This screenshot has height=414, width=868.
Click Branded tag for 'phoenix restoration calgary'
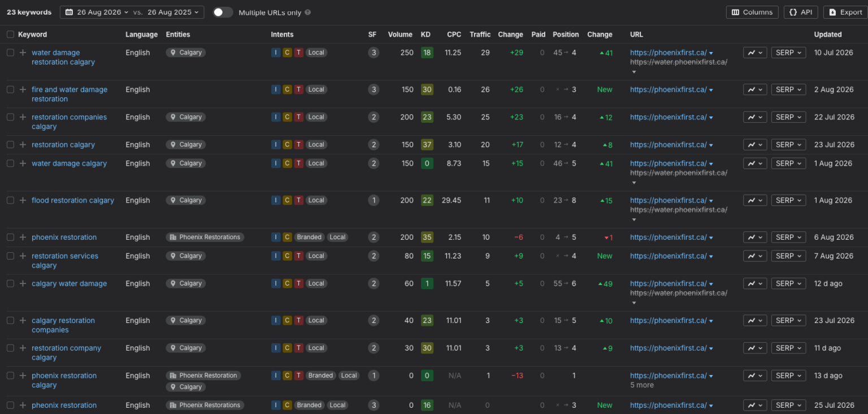tap(320, 376)
